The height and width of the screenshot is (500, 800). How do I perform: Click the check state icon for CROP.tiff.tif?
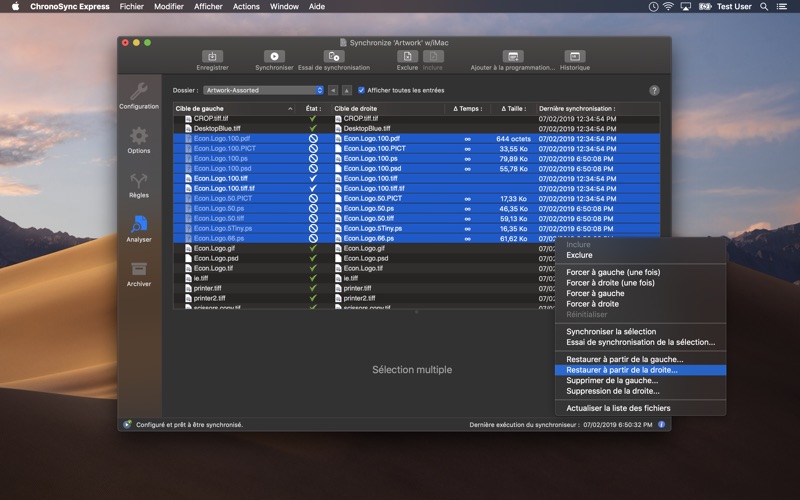(x=313, y=118)
